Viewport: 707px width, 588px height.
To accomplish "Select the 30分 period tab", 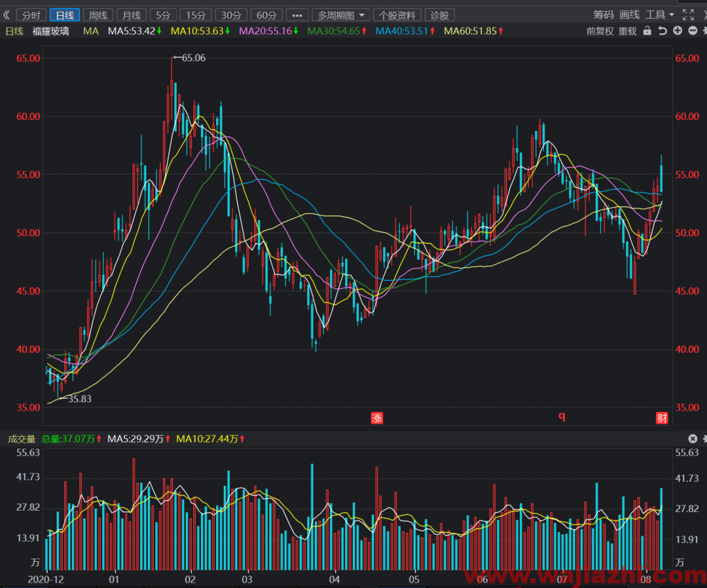I will click(x=231, y=15).
